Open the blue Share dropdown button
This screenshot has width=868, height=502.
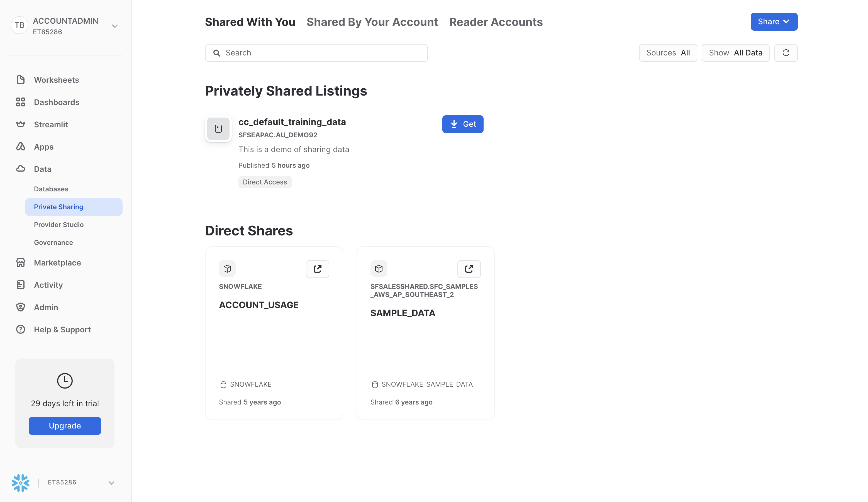pyautogui.click(x=774, y=22)
